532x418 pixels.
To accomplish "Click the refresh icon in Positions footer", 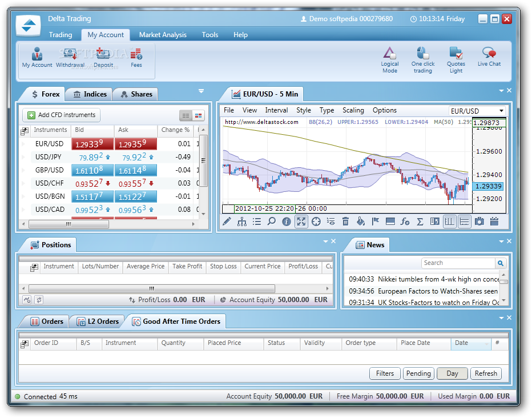I will click(39, 300).
